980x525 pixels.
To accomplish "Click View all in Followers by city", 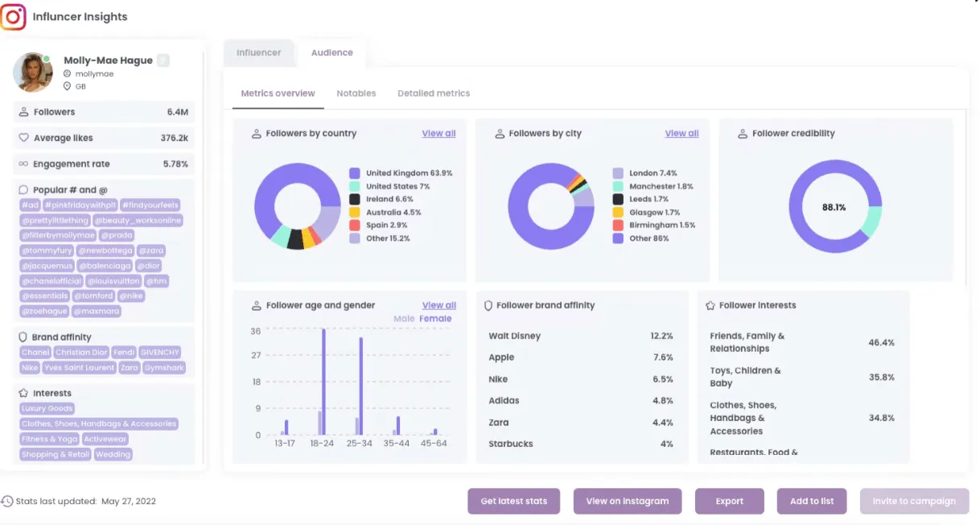I will [682, 134].
